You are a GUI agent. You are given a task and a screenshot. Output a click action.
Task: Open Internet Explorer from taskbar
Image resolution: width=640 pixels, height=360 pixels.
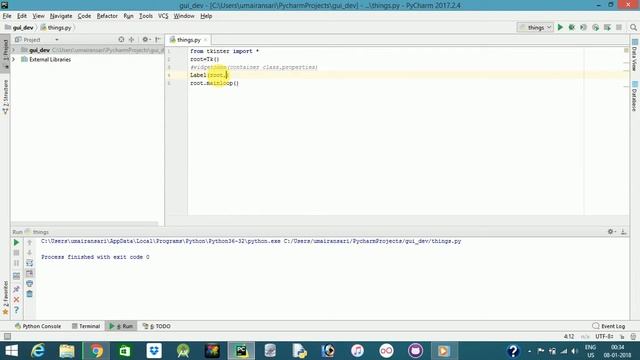pyautogui.click(x=38, y=351)
